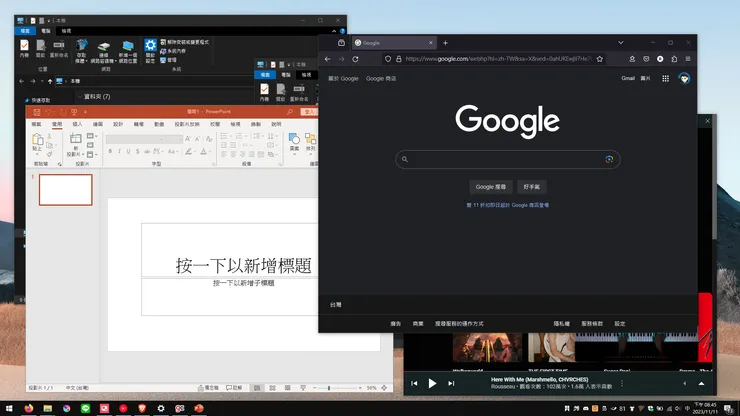
Task: Open the 插入 tab in PowerPoint
Action: click(x=77, y=124)
